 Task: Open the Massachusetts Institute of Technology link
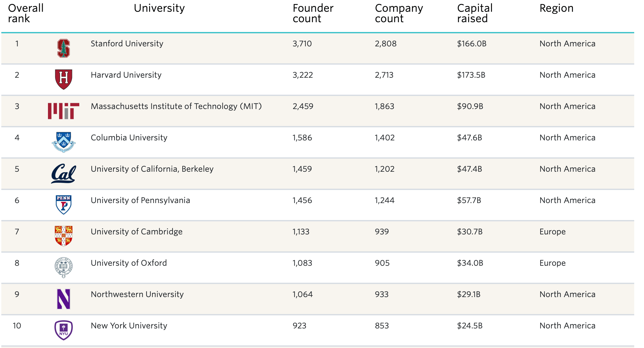point(176,106)
